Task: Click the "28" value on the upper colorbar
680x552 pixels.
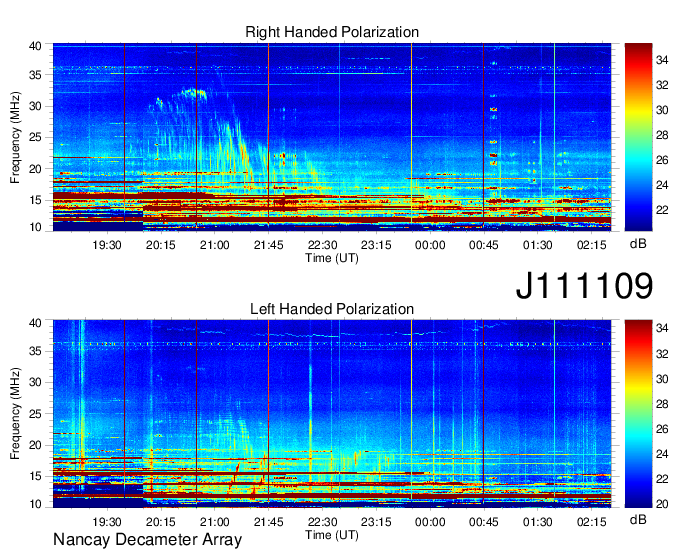Action: [662, 135]
